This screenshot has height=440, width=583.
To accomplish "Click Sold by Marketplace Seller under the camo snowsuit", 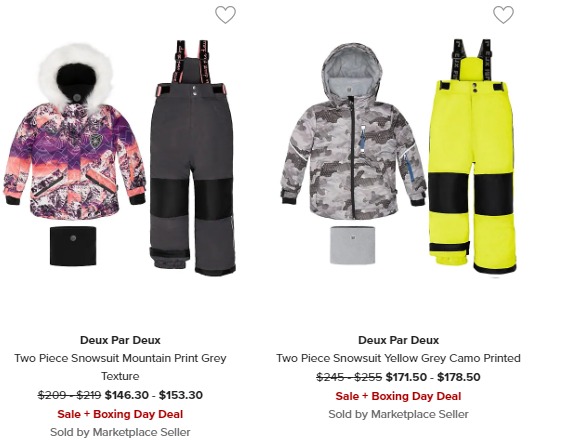I will point(398,414).
